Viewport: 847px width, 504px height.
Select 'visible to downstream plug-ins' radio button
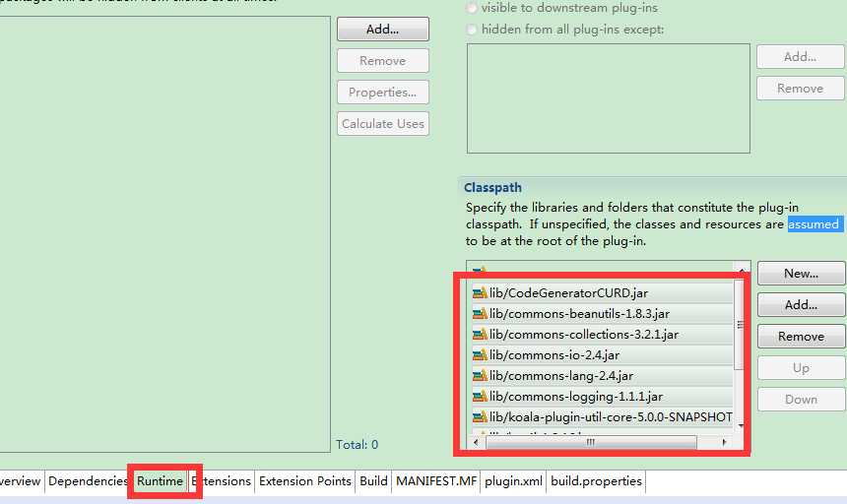click(472, 8)
